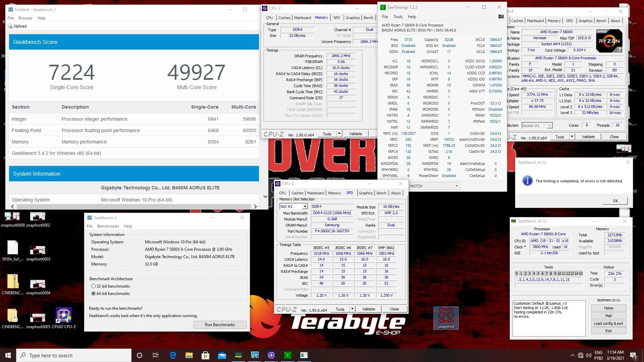The width and height of the screenshot is (644, 362).
Task: Select the 5950x_tuf_ document icon on desktop
Action: 13,251
